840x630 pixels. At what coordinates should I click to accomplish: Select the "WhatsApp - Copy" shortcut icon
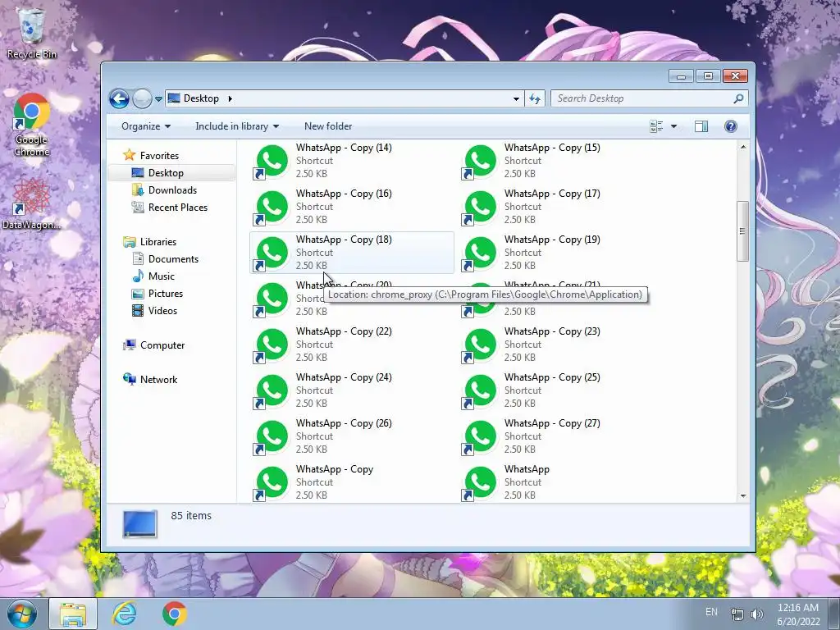(x=272, y=482)
